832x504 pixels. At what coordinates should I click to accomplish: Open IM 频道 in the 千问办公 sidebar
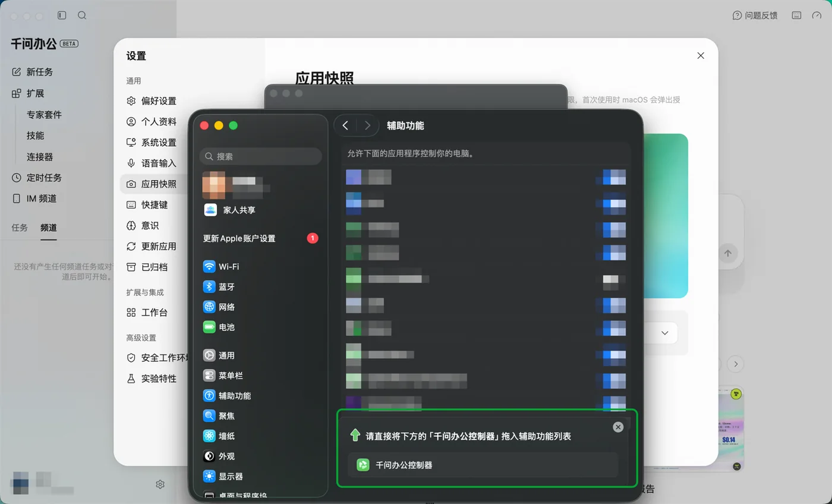[x=34, y=199]
